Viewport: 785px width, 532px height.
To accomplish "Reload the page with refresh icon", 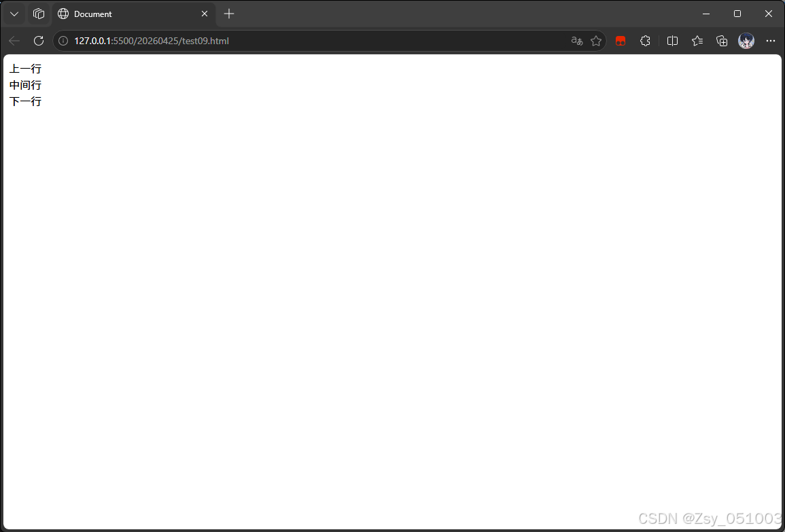I will point(39,41).
